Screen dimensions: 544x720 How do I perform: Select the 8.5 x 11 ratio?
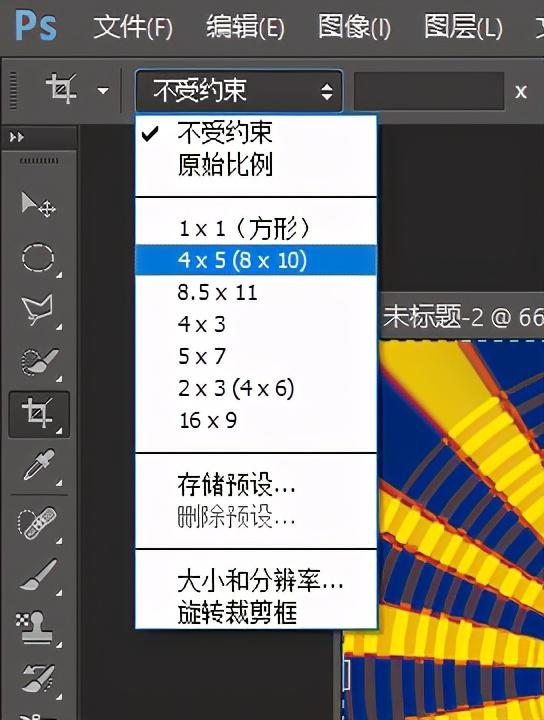[256, 292]
